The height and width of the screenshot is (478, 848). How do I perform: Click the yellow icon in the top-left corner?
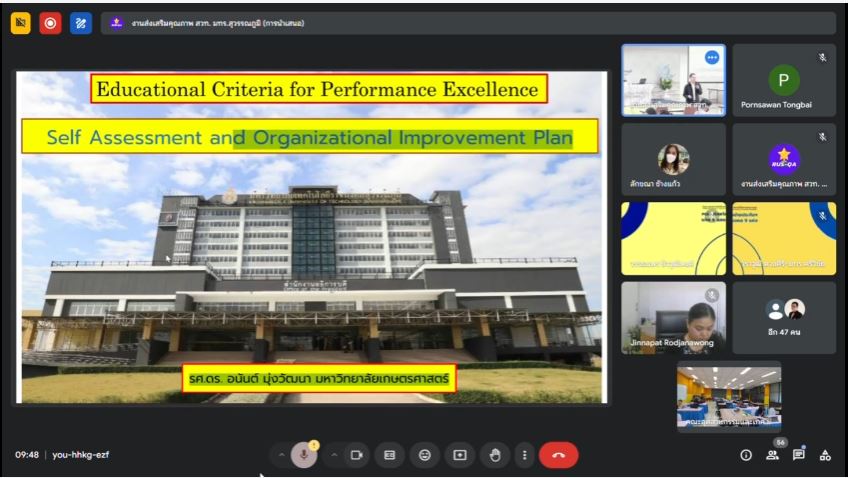tap(20, 22)
